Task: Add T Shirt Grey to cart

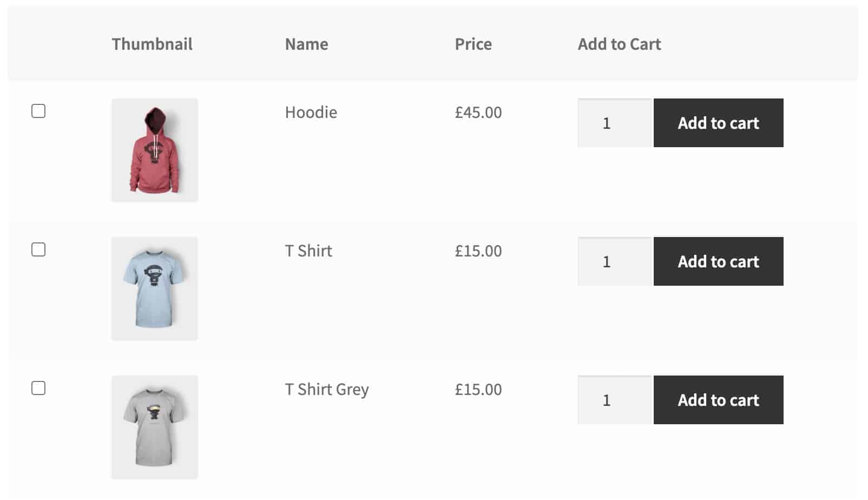Action: pos(719,400)
